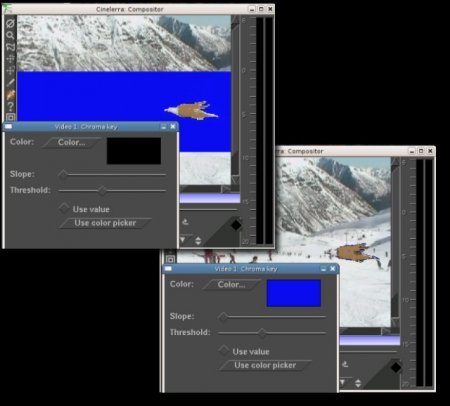The image size is (450, 406).
Task: Click Color... button beside black swatch
Action: pyautogui.click(x=71, y=142)
